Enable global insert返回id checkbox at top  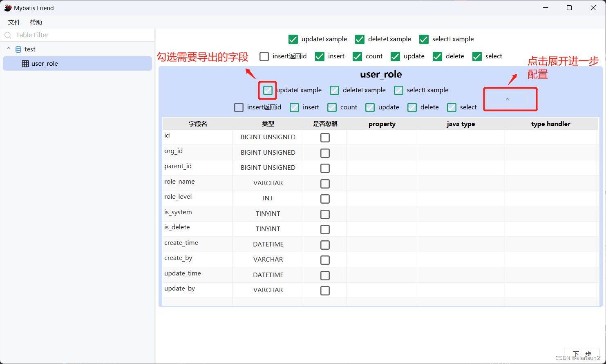(264, 56)
